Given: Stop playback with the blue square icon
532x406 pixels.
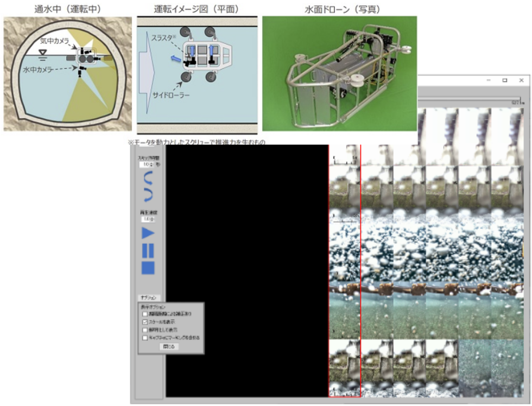Looking at the screenshot, I should click(148, 268).
